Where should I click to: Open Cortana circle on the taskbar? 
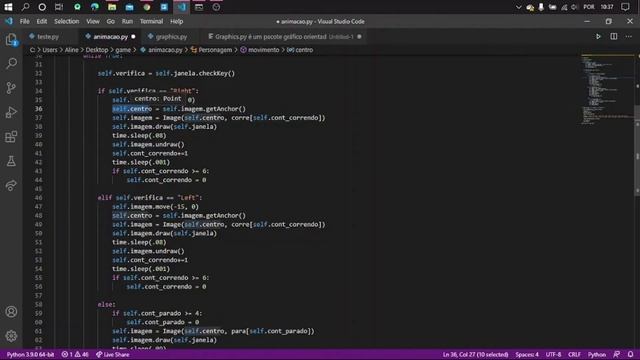coord(42,7)
